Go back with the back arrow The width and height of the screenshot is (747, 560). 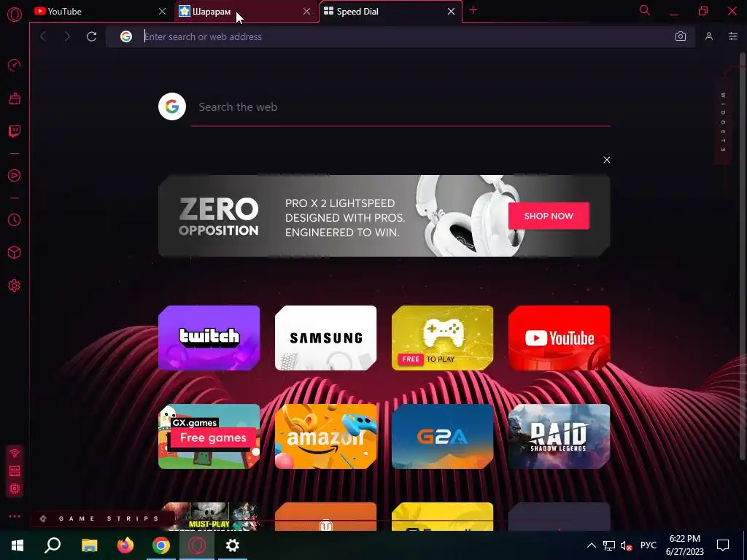click(43, 36)
